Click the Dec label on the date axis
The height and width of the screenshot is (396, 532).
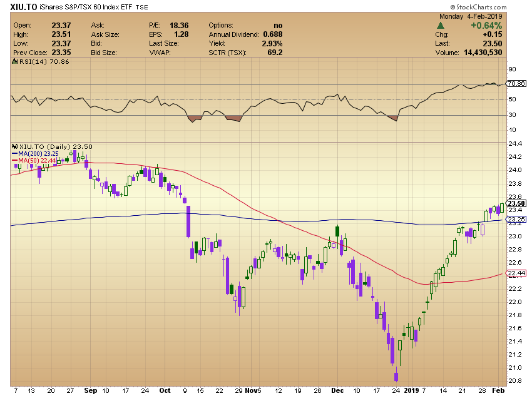pos(337,390)
